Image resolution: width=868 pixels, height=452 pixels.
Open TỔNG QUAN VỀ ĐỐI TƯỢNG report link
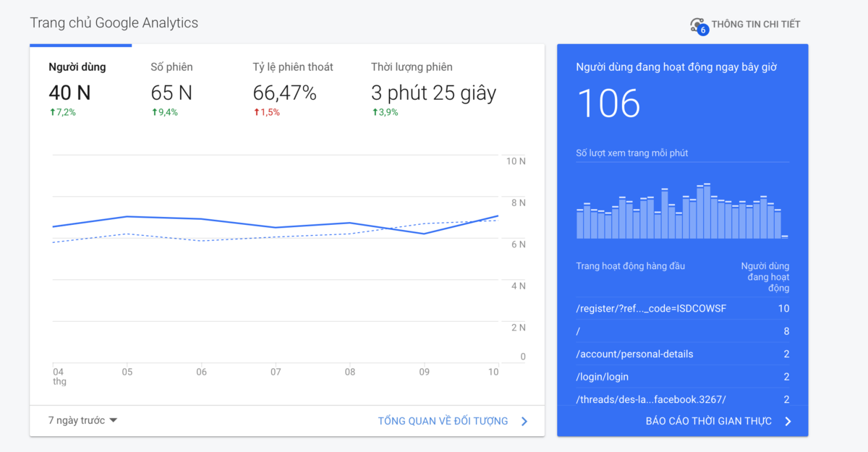(443, 421)
